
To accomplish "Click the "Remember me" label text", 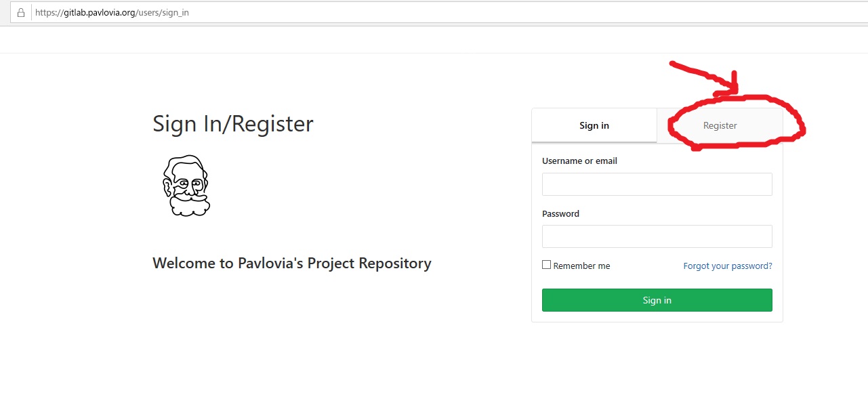I will click(581, 266).
